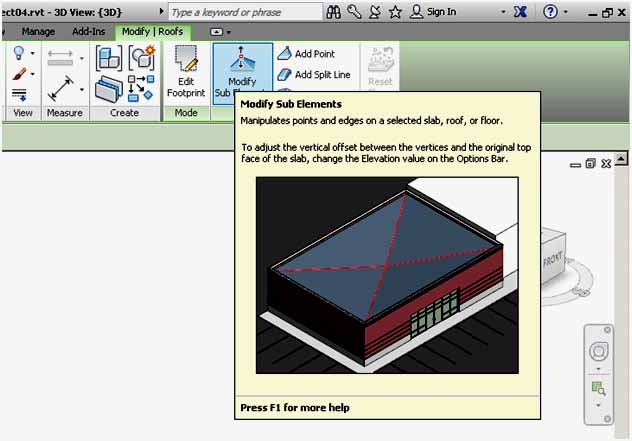The image size is (632, 441).
Task: Open the steering wheel navigation tool
Action: point(600,351)
